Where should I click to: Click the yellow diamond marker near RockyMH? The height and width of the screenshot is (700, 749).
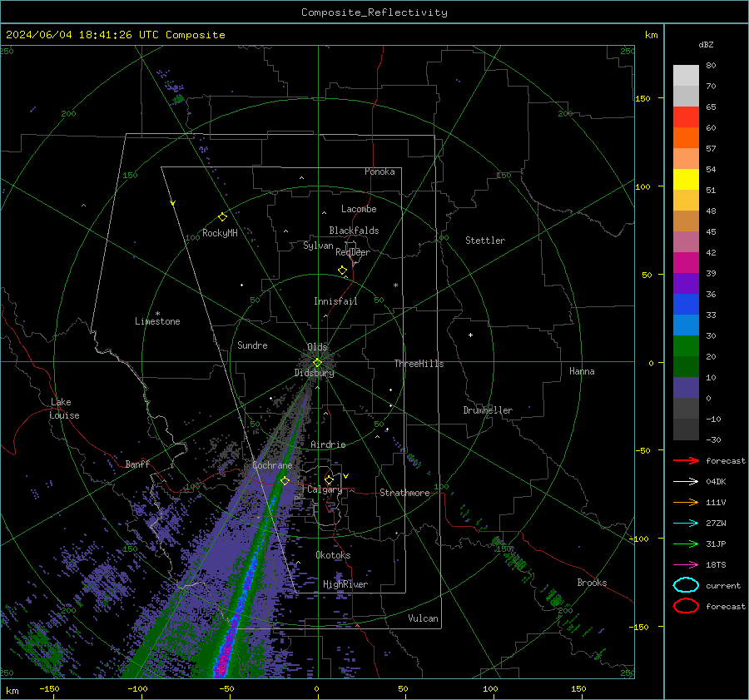click(x=222, y=217)
